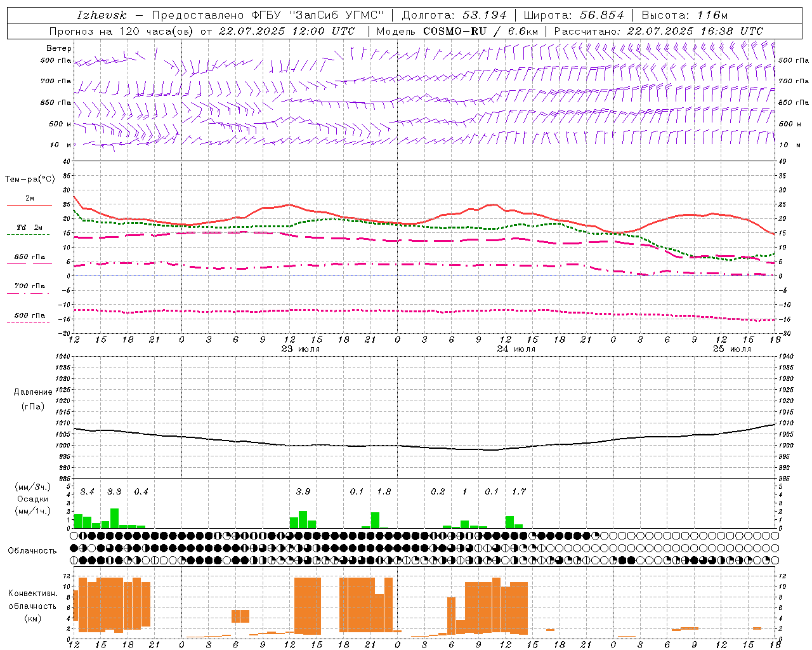Click the "Прогноз на 120 часа(ов)" text
Image resolution: width=812 pixels, height=650 pixels.
[121, 31]
